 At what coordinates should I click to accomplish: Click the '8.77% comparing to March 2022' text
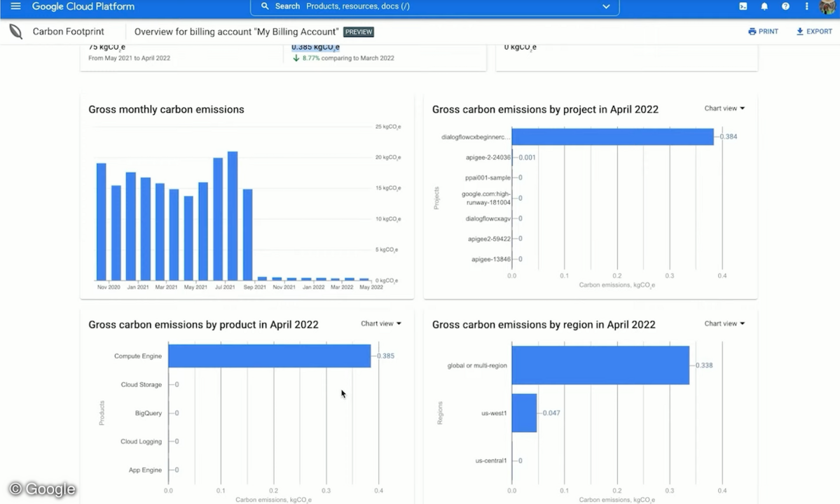pyautogui.click(x=348, y=58)
